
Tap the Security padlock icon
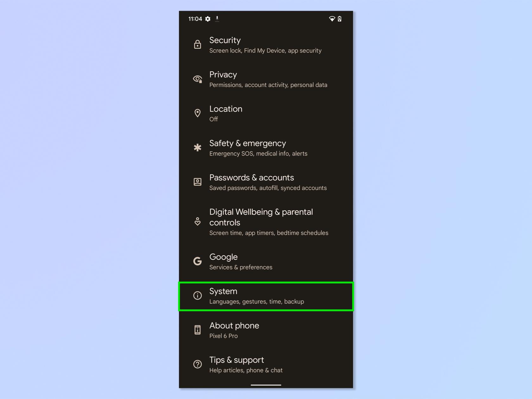tap(197, 45)
